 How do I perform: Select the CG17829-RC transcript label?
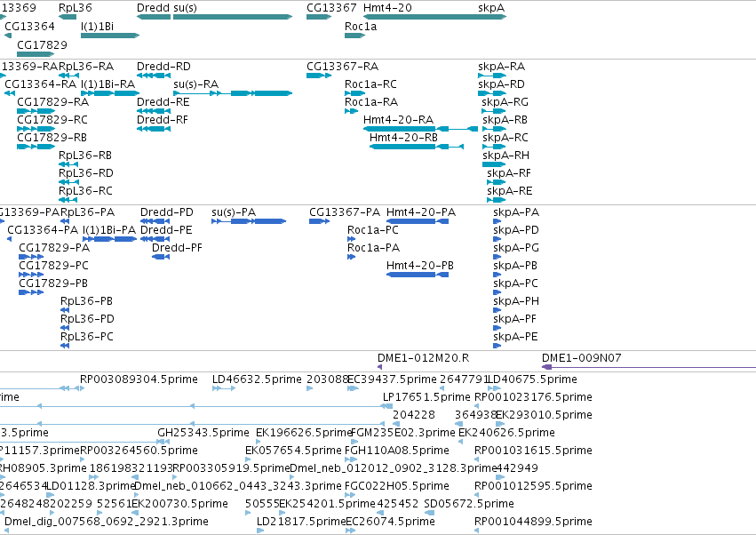(52, 120)
